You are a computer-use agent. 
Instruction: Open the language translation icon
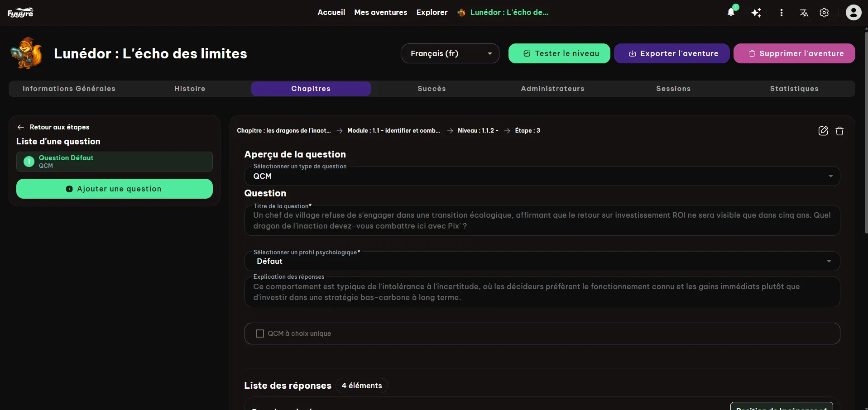[x=804, y=13]
